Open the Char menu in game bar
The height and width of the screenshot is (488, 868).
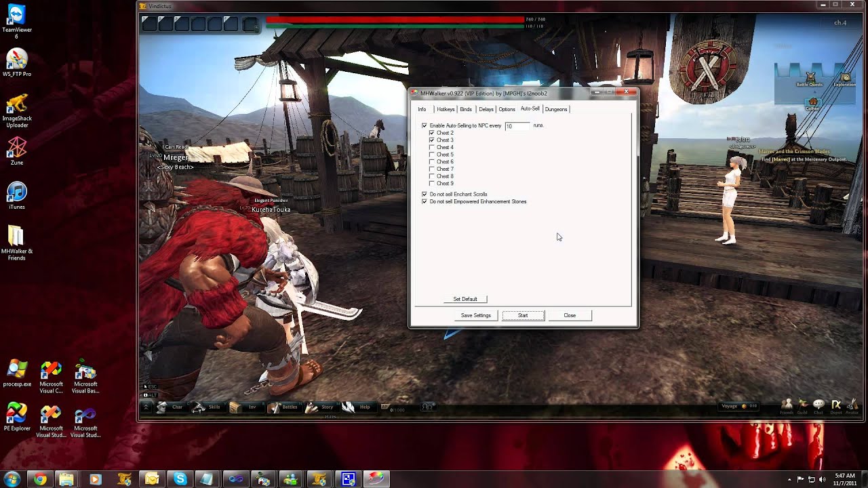[171, 407]
